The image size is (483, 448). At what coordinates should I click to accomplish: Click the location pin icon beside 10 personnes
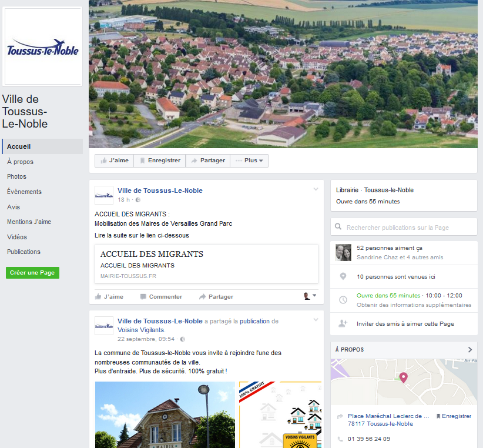(x=343, y=276)
